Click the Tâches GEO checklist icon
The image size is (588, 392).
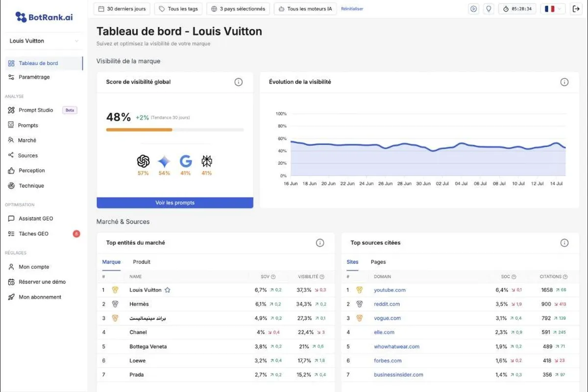[11, 234]
